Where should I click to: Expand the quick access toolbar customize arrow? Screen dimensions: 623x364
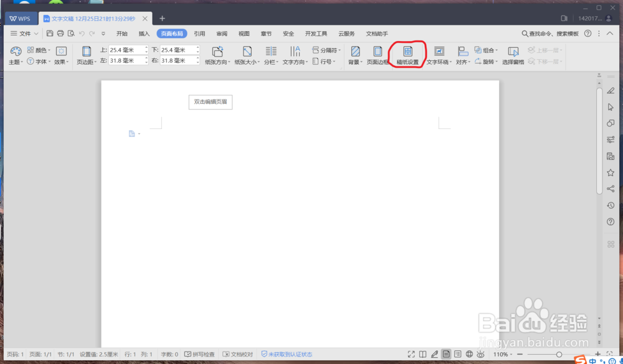pos(103,34)
